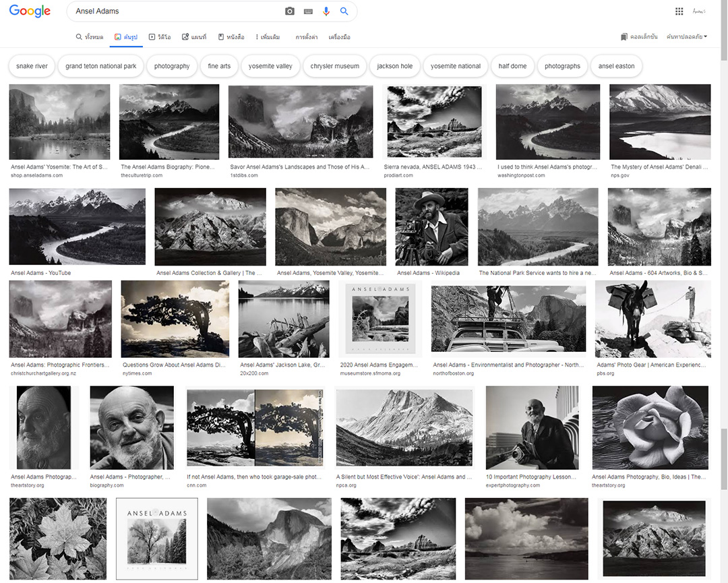Open the Settings (การตั้งค่า) link
This screenshot has width=728, height=583.
pos(307,37)
